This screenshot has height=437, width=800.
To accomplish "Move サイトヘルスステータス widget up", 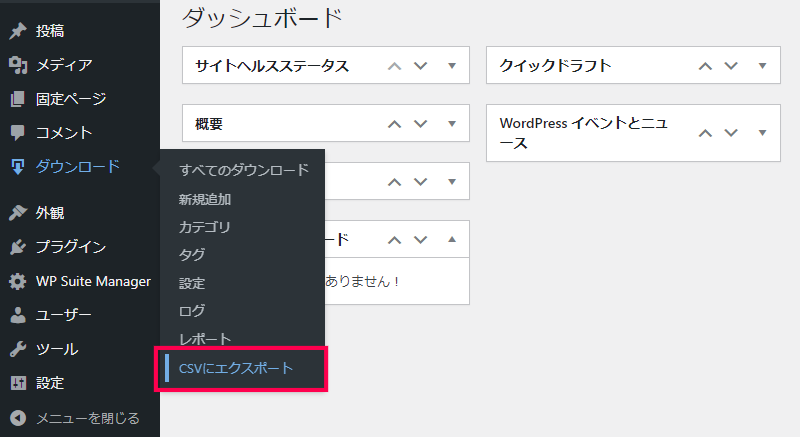I will pos(394,66).
